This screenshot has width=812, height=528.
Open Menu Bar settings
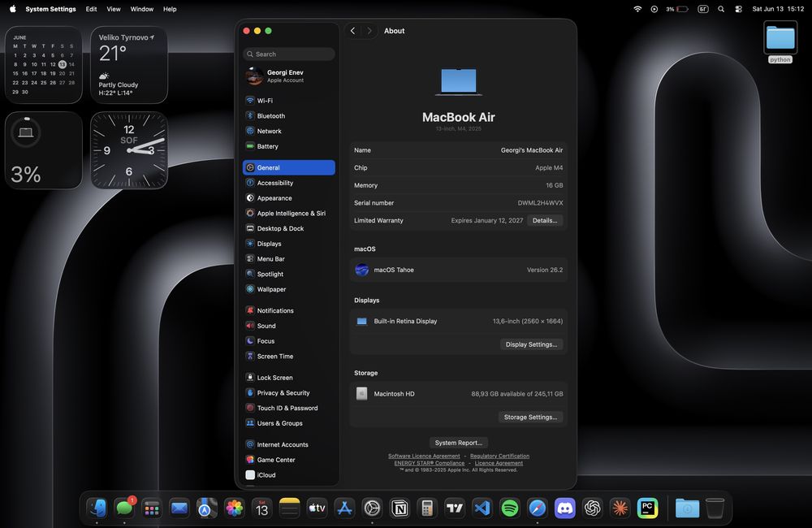tap(288, 258)
